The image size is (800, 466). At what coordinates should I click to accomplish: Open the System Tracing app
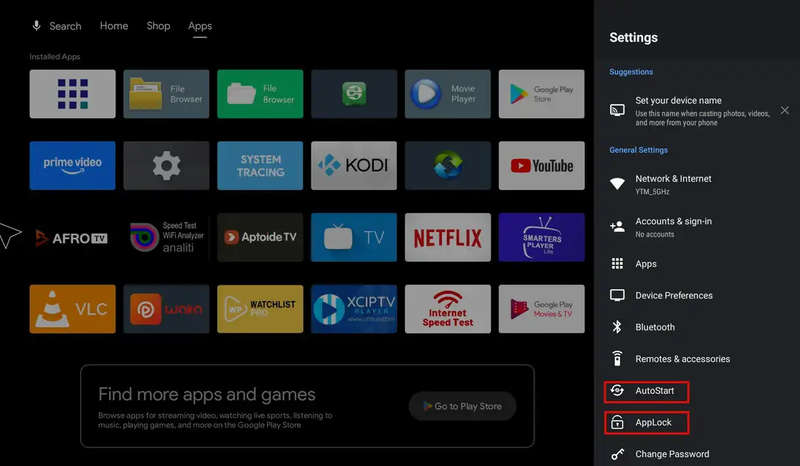pyautogui.click(x=260, y=165)
